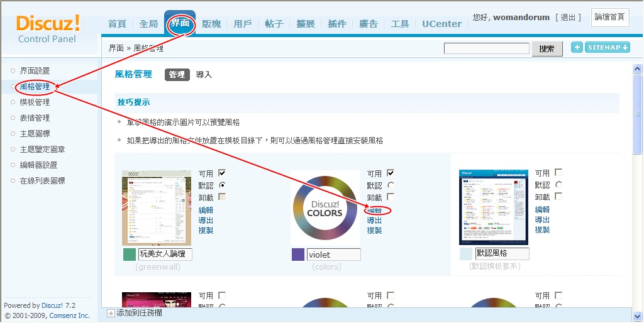This screenshot has width=644, height=323.
Task: Click the 論壇首頁 button
Action: [610, 17]
